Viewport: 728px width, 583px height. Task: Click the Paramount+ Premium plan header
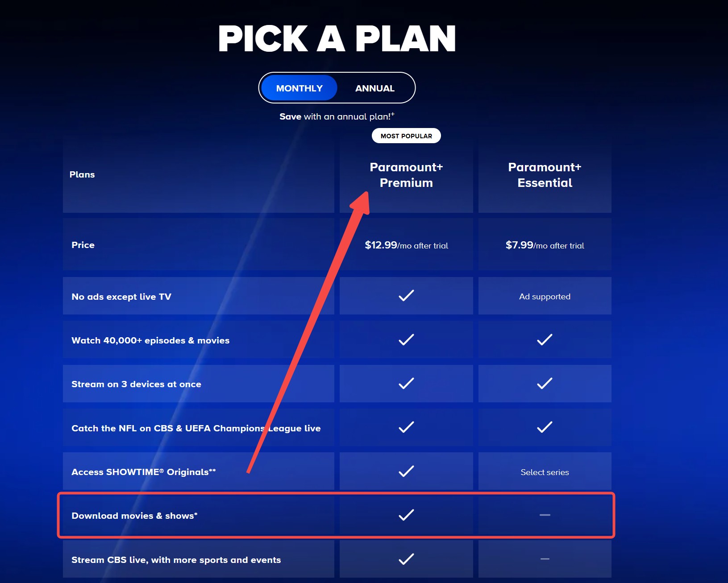coord(406,175)
